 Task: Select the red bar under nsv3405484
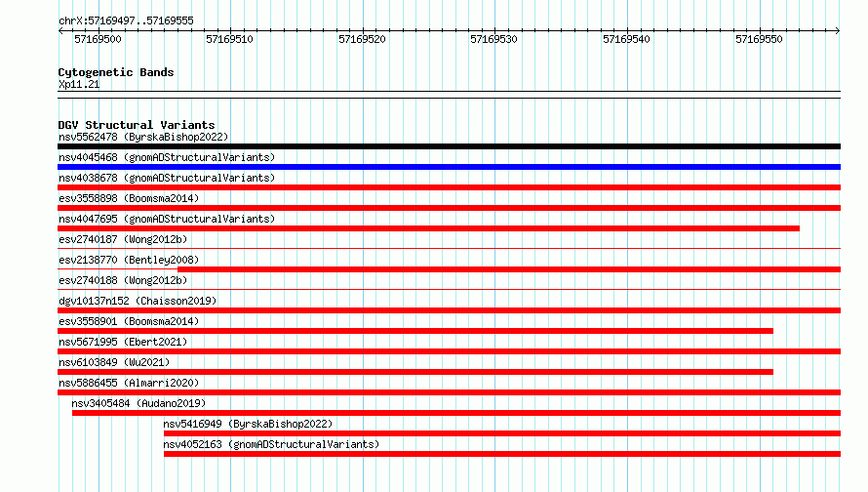tap(456, 413)
